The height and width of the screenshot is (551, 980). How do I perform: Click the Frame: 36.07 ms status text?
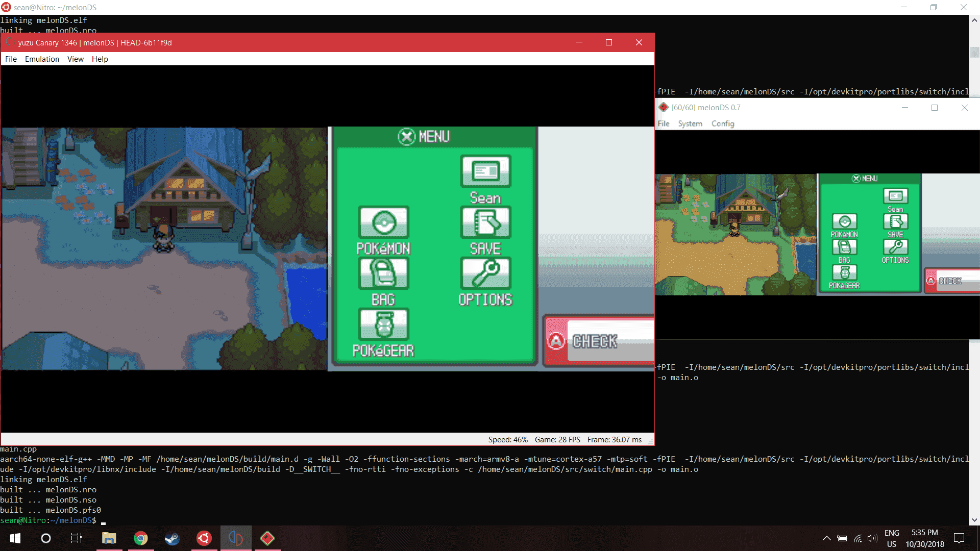[x=615, y=440]
